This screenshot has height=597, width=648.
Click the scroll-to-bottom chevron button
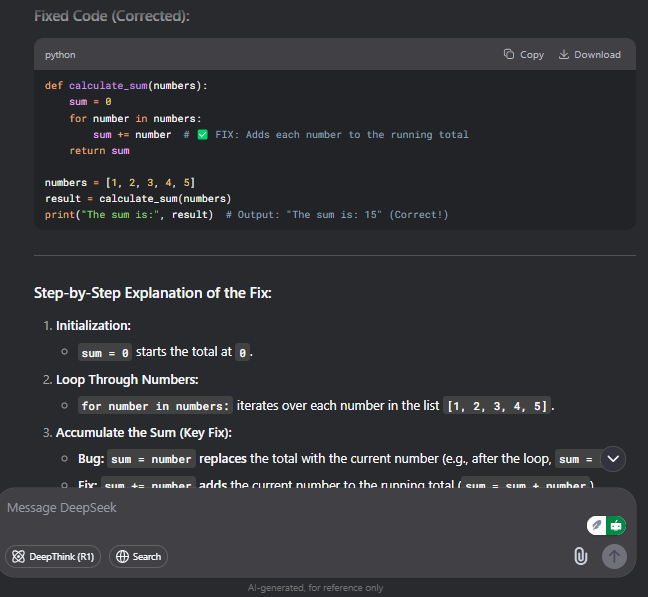613,459
